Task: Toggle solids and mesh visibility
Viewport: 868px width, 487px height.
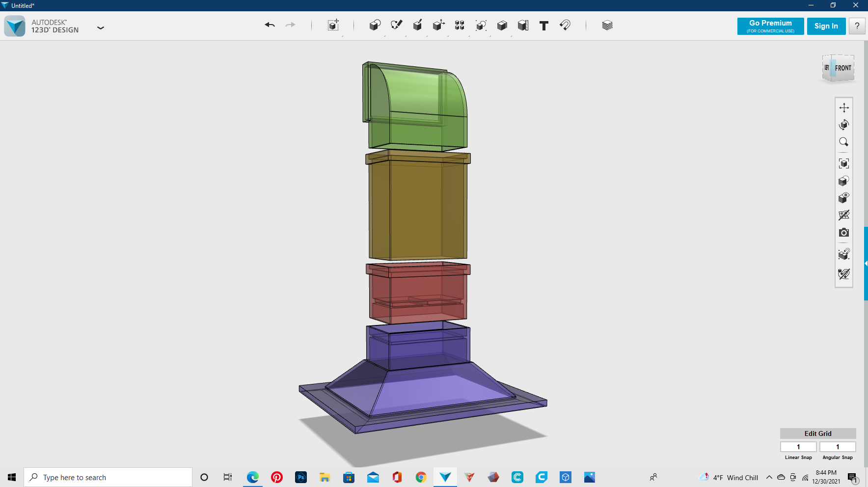Action: 844,198
